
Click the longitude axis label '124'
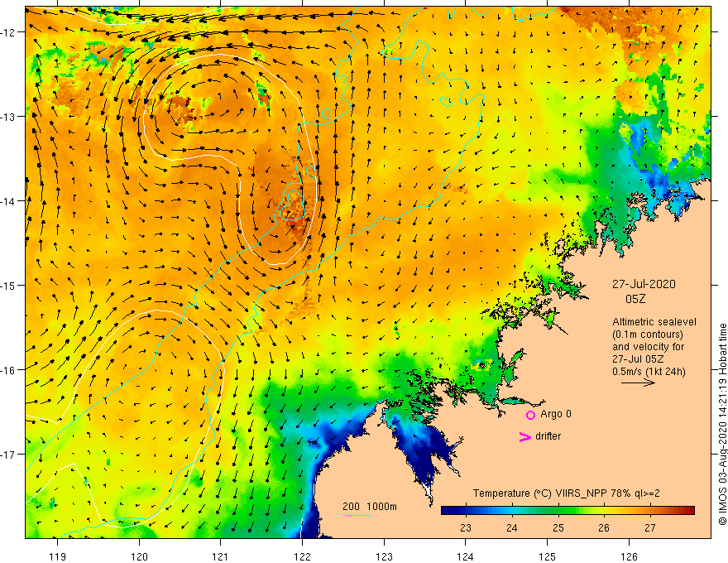pos(466,556)
